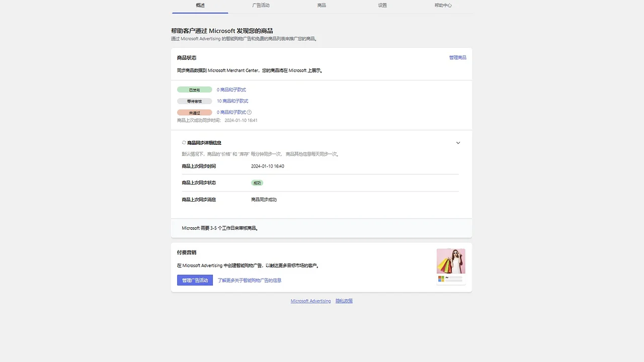
Task: Click the Microsoft logo under the thumbnail
Action: coord(441,279)
